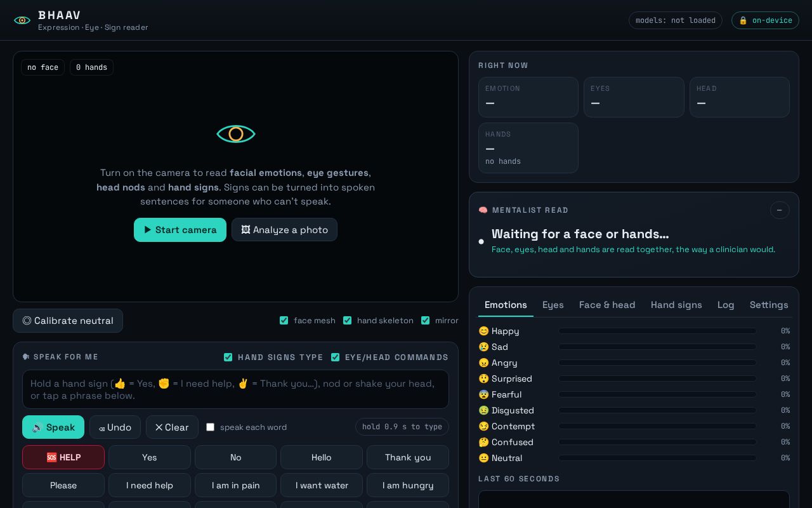Click the speaking-head icon beside Speak For Me

point(26,357)
